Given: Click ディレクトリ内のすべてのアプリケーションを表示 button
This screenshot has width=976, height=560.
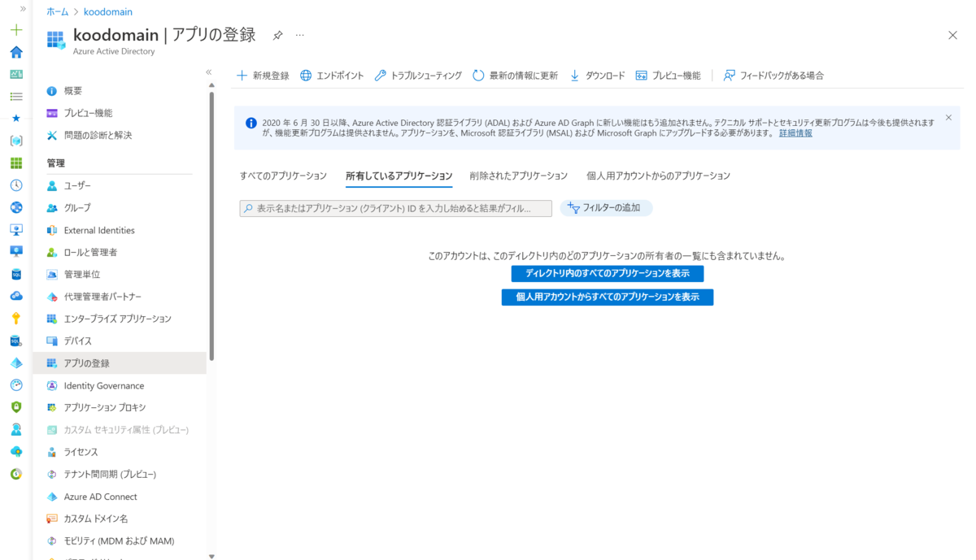Looking at the screenshot, I should [x=607, y=274].
